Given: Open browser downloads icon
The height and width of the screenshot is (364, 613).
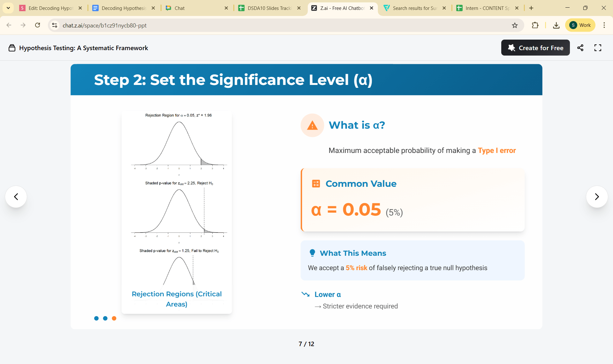Looking at the screenshot, I should pos(556,25).
